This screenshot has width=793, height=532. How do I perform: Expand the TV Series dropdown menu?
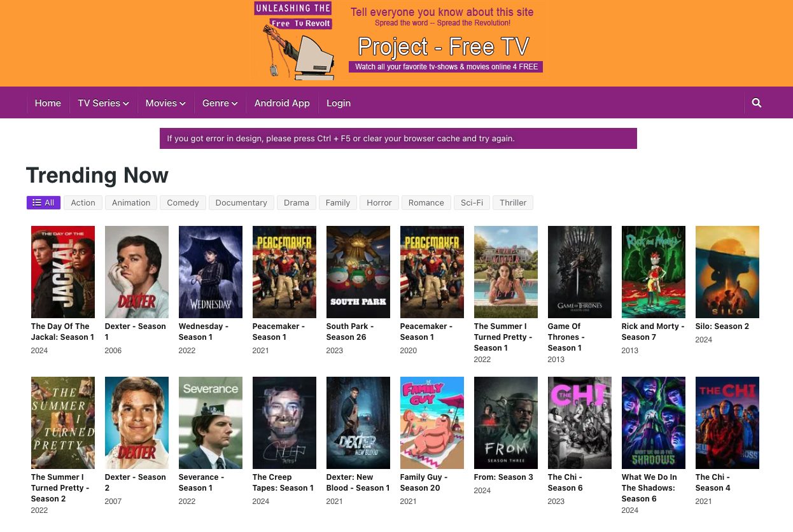point(103,103)
